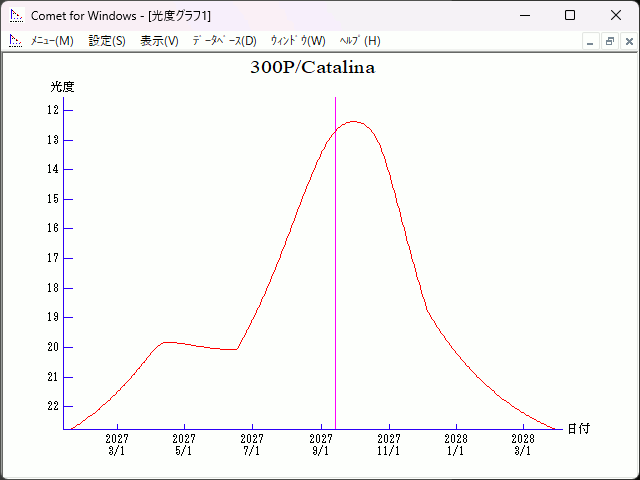Click the graph document icon in menu bar

click(x=15, y=41)
